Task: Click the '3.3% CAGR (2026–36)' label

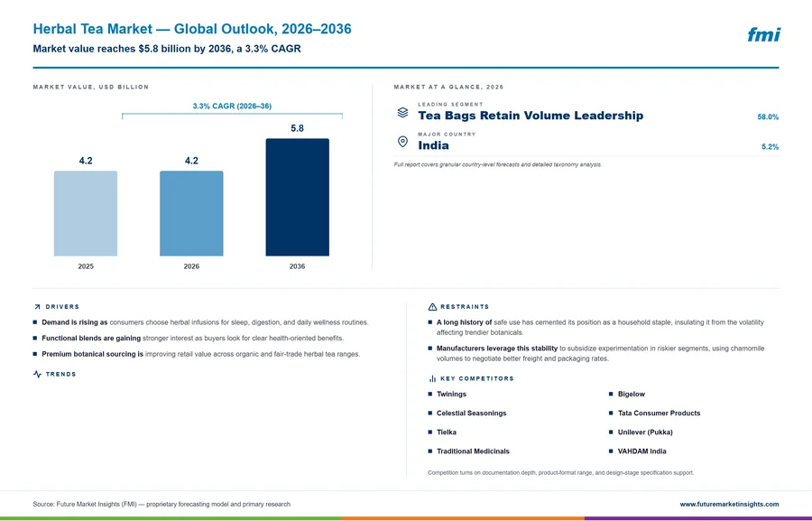Action: [x=232, y=106]
